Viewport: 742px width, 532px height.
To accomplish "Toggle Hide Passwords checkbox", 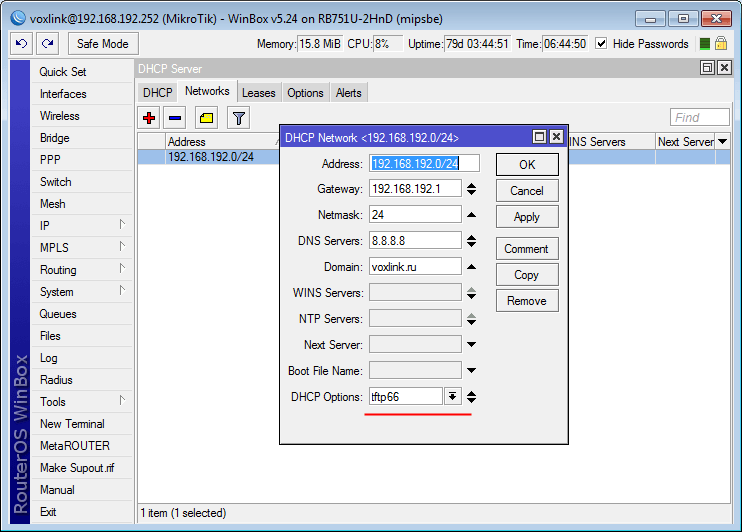I will (x=601, y=44).
